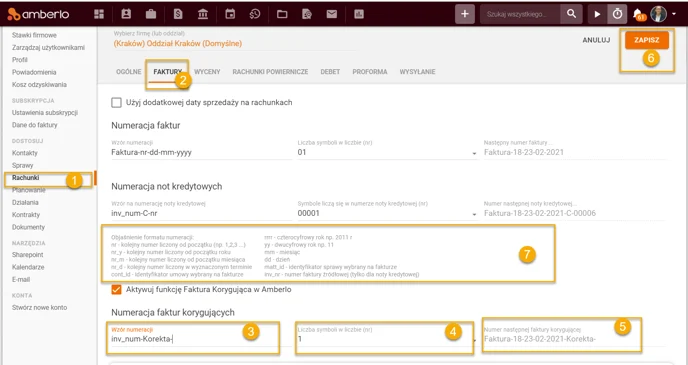The width and height of the screenshot is (688, 365).
Task: Switch to RACHUNKI POWIERNICZE tab
Action: point(270,72)
